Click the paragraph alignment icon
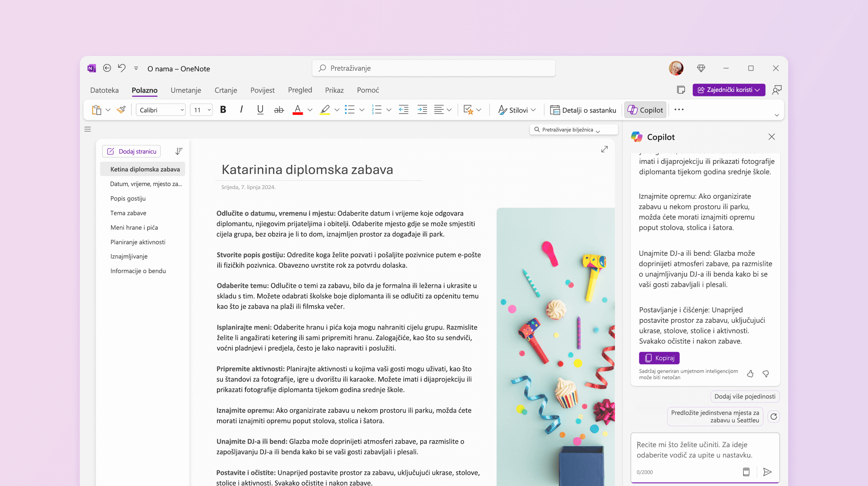The image size is (868, 486). [x=439, y=110]
